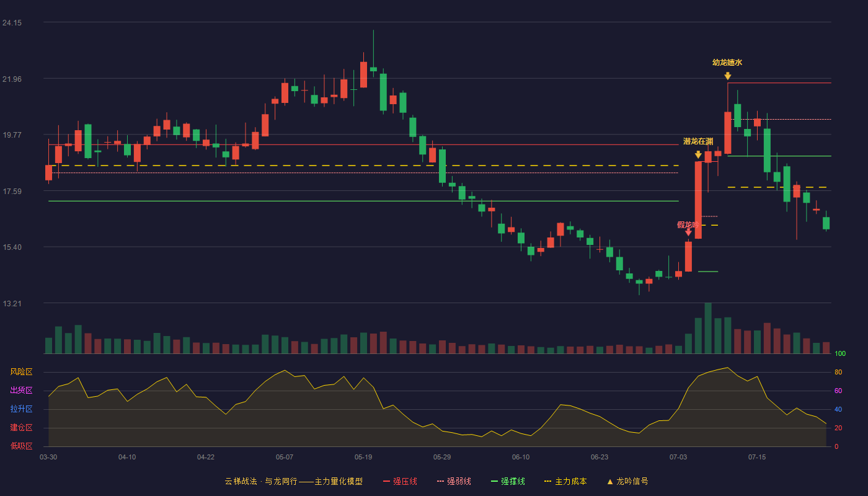Select the 低吸区 zone label

pos(21,446)
